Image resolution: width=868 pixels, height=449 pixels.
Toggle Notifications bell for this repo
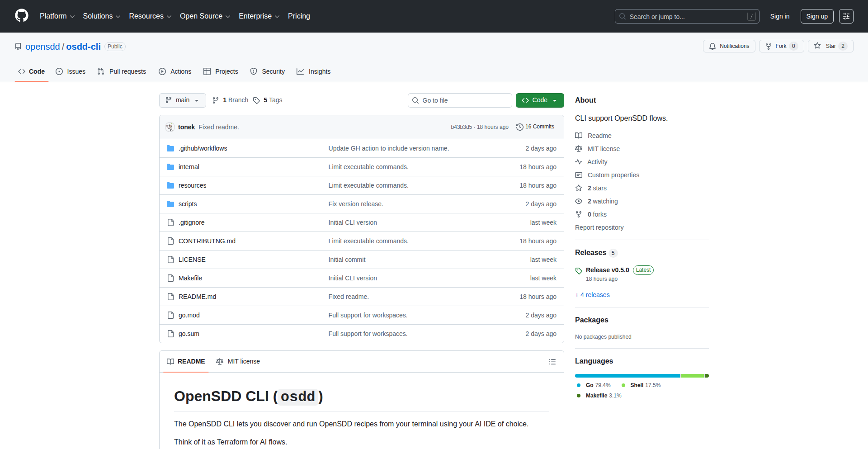(x=729, y=46)
